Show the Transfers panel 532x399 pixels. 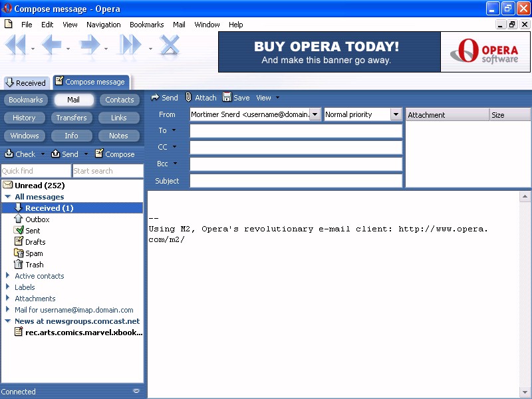tap(71, 118)
